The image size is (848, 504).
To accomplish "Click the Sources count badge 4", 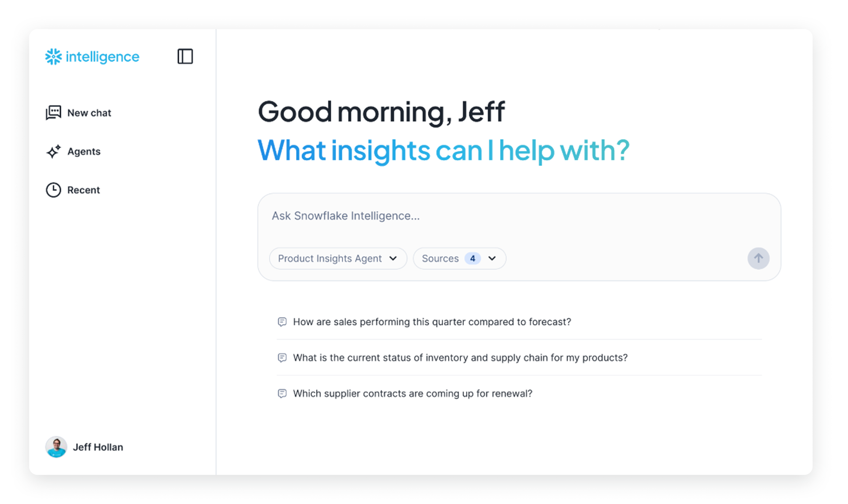I will [472, 258].
